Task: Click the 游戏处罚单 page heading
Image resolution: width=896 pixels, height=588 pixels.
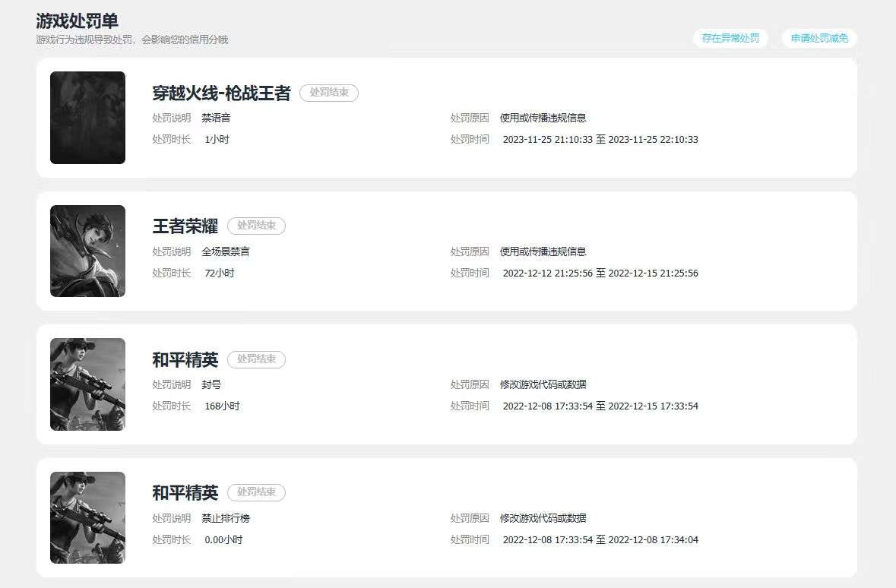Action: (78, 21)
